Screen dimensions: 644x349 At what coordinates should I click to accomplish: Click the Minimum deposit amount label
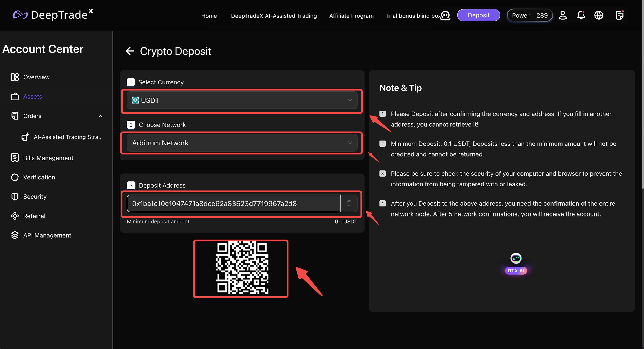coord(158,222)
